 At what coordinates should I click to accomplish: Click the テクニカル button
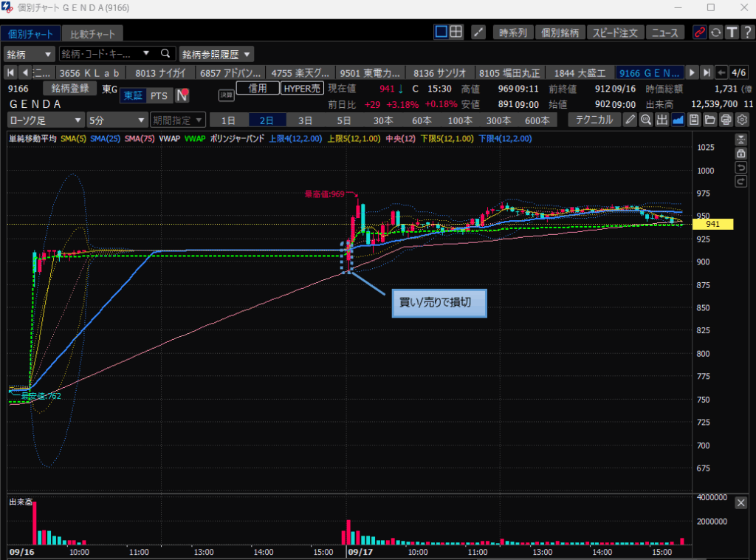[594, 120]
